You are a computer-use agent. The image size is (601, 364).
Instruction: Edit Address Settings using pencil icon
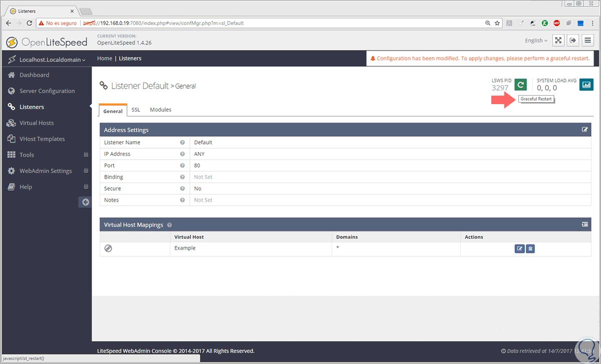[x=584, y=130]
